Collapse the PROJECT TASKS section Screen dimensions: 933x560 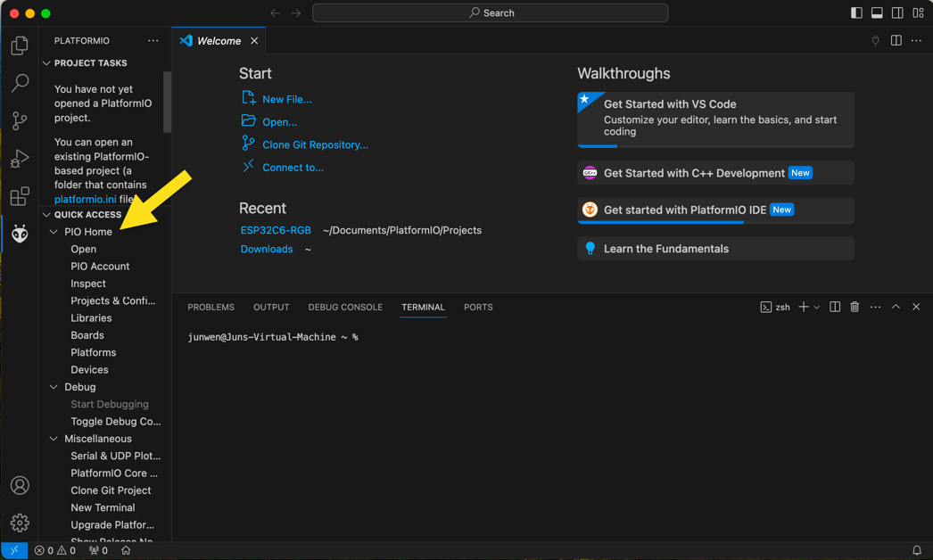pyautogui.click(x=46, y=63)
